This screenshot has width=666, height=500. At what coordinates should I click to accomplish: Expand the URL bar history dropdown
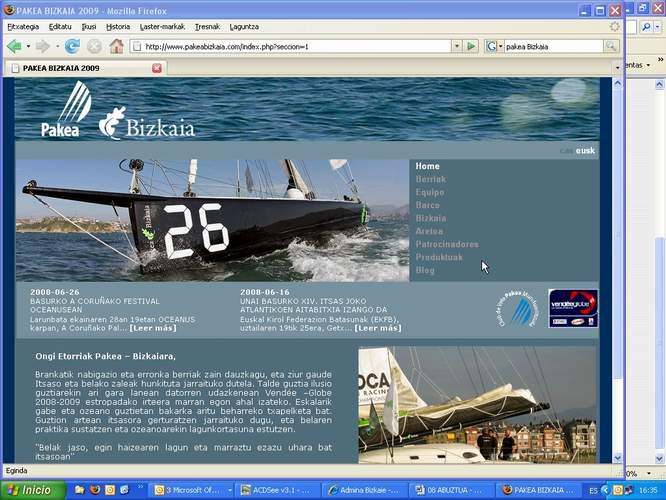tap(457, 46)
